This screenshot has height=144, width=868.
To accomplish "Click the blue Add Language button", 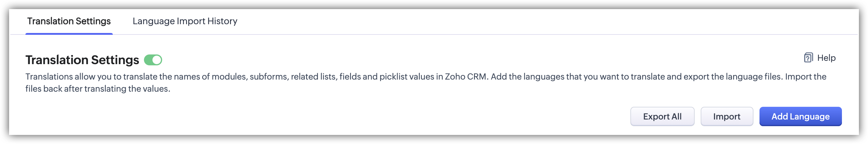I will (x=800, y=116).
